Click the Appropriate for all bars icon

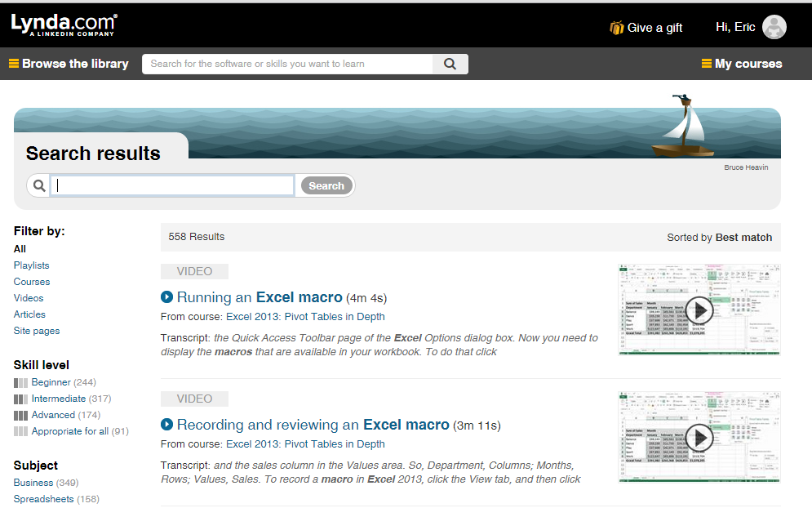[20, 432]
